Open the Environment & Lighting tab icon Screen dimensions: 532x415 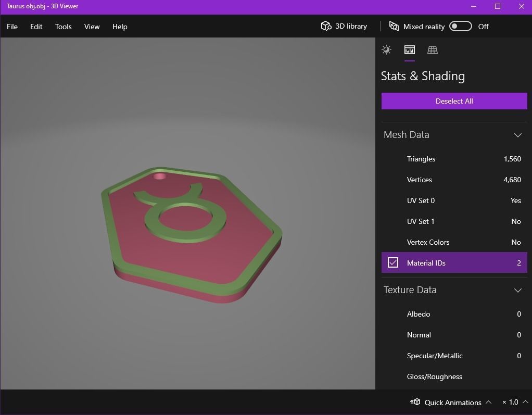(386, 50)
